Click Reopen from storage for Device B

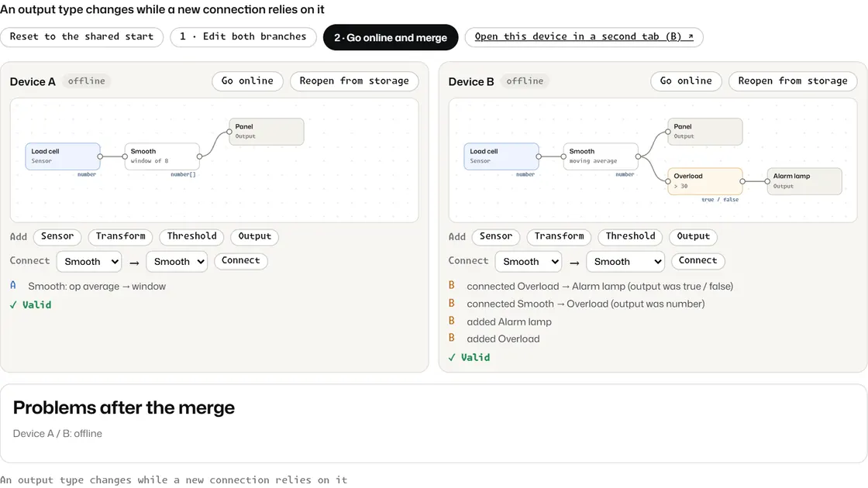(793, 81)
